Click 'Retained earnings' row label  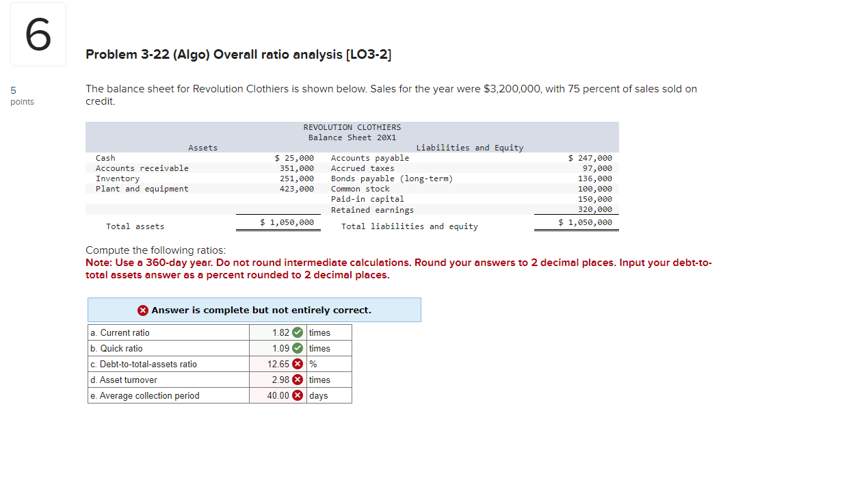click(x=372, y=210)
